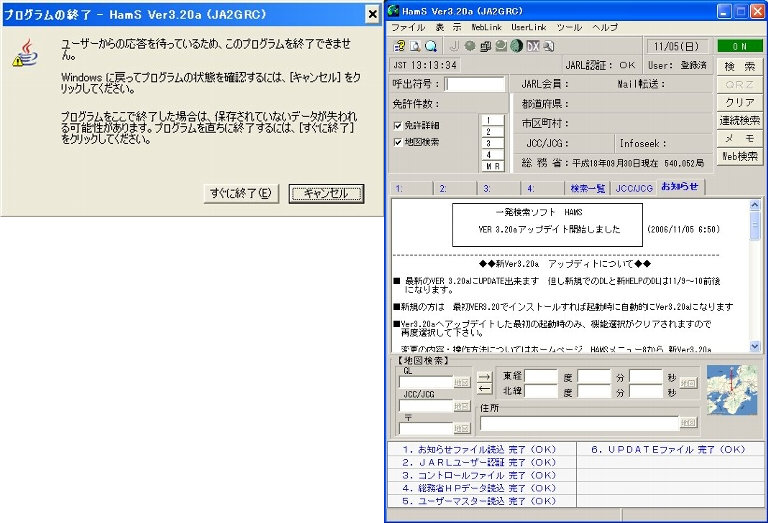Open the 表示 menu
Image resolution: width=768 pixels, height=523 pixels.
pyautogui.click(x=448, y=27)
